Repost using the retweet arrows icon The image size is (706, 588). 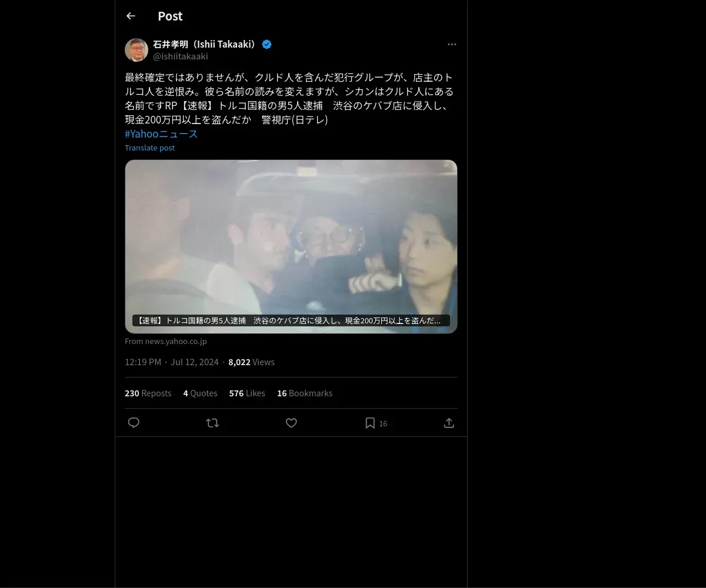pyautogui.click(x=212, y=423)
